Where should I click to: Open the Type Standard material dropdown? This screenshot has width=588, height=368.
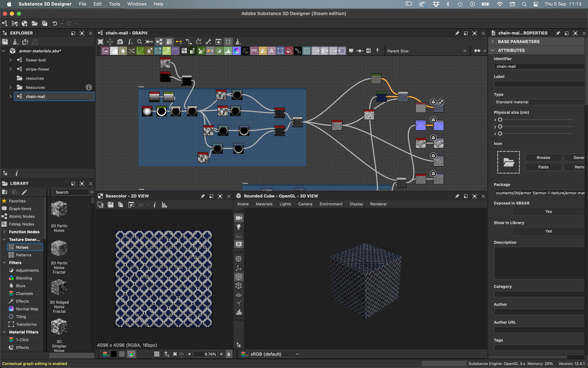tap(539, 102)
